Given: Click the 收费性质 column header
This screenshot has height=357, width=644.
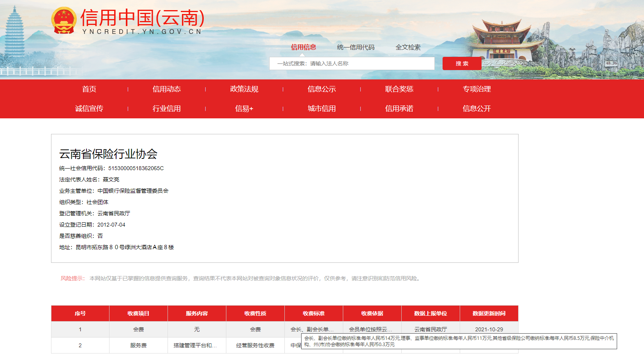Looking at the screenshot, I should click(255, 313).
